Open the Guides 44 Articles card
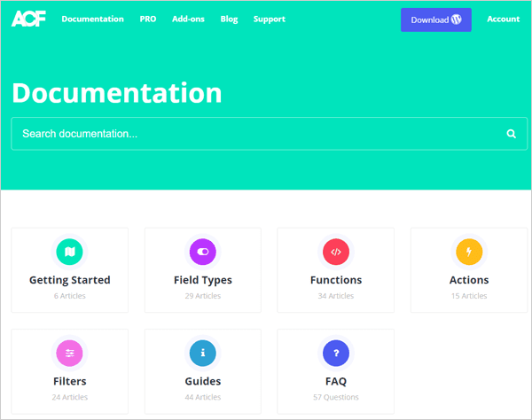 [x=203, y=371]
